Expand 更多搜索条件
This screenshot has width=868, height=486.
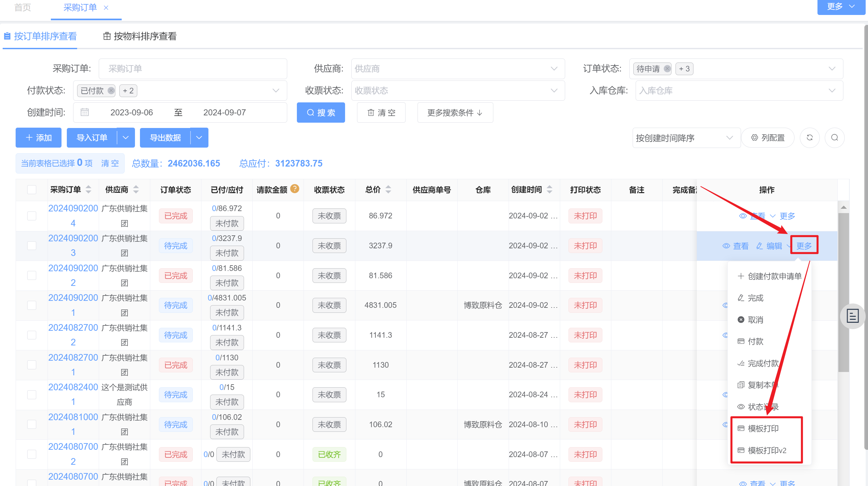(455, 113)
